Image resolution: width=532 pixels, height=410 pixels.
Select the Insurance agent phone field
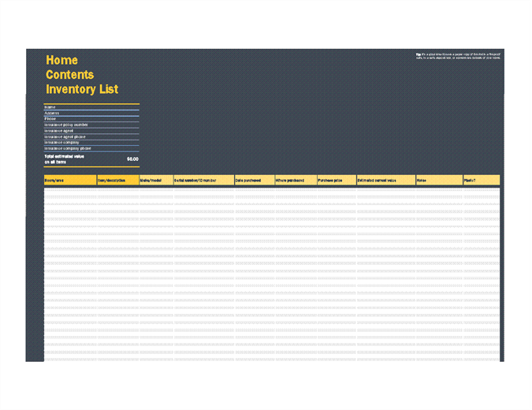[91, 136]
